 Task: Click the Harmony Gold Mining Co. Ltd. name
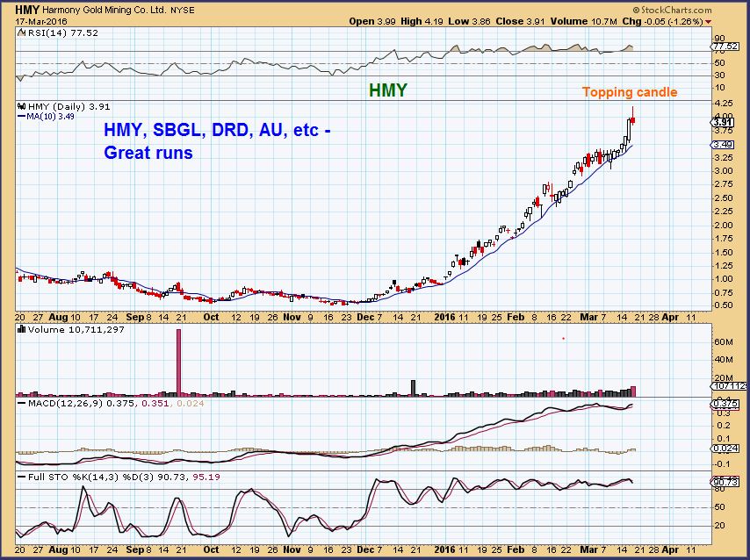[105, 10]
